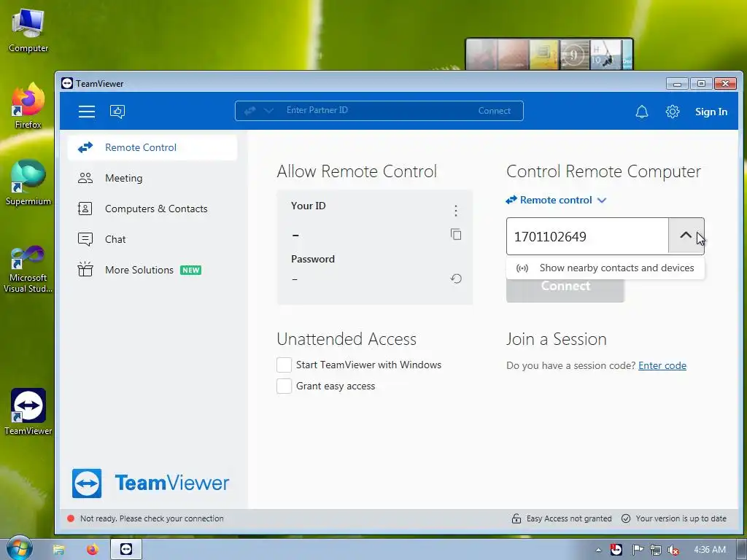Click the header Connect button
The width and height of the screenshot is (747, 560).
coord(494,111)
